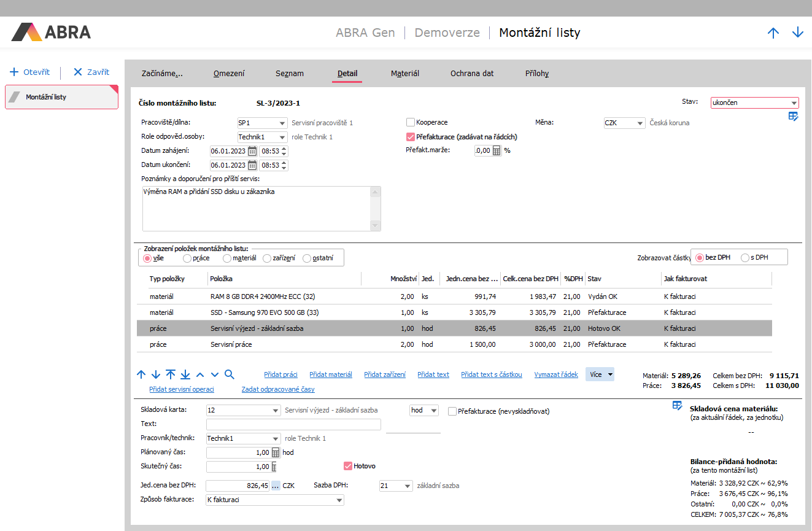The image size is (812, 531).
Task: Open calculator icon next to Plánovaný čas
Action: pyautogui.click(x=276, y=452)
